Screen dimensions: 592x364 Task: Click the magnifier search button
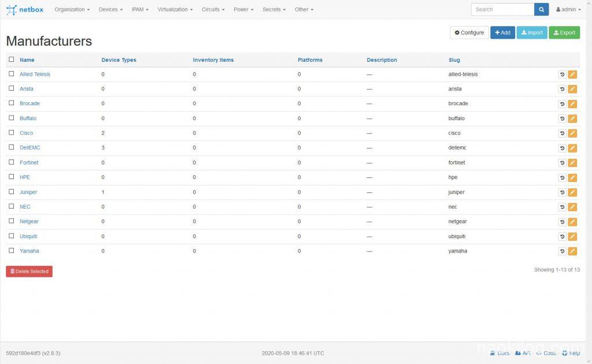coord(541,9)
